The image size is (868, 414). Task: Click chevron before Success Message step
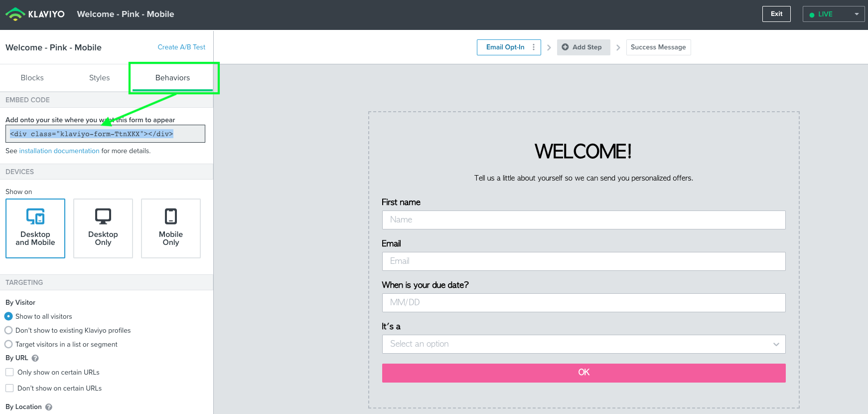pyautogui.click(x=618, y=47)
